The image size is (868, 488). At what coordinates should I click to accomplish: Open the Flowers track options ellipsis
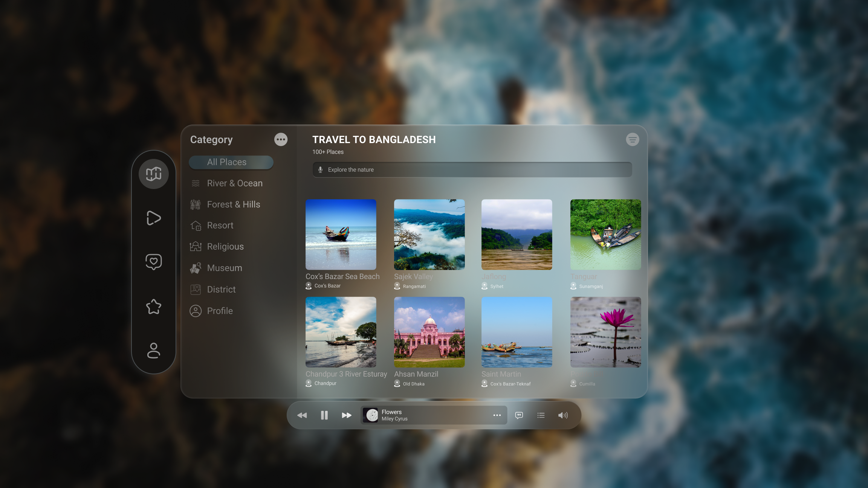(x=497, y=415)
